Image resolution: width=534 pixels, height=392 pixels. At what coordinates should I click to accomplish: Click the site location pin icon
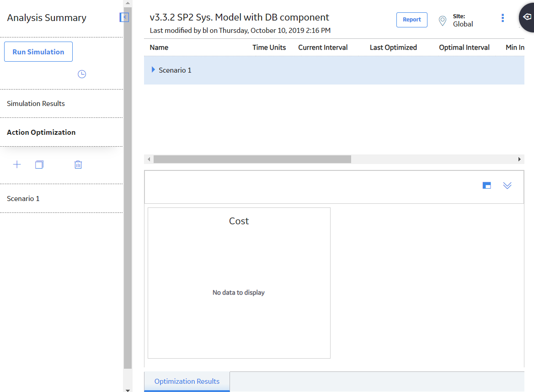443,21
